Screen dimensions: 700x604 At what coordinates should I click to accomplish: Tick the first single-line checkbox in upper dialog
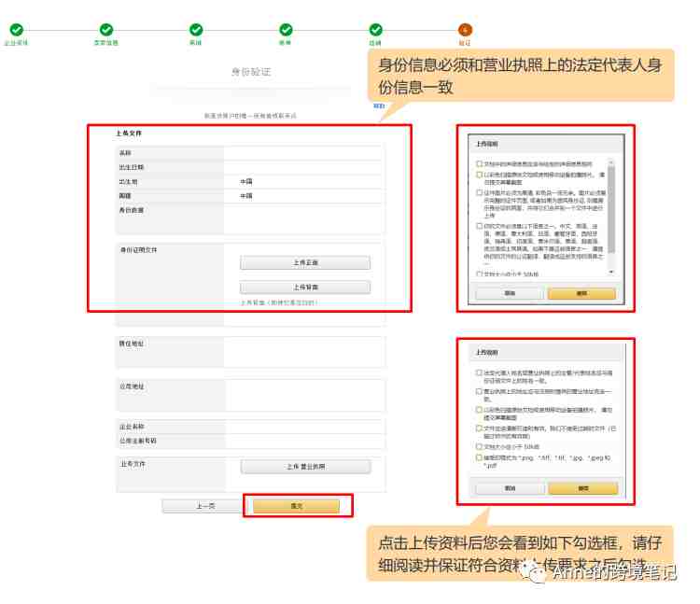[x=480, y=163]
